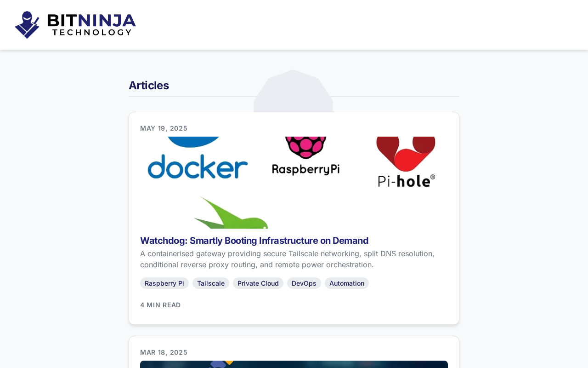Image resolution: width=588 pixels, height=368 pixels.
Task: Click the Watchdog article description text
Action: pos(287,259)
